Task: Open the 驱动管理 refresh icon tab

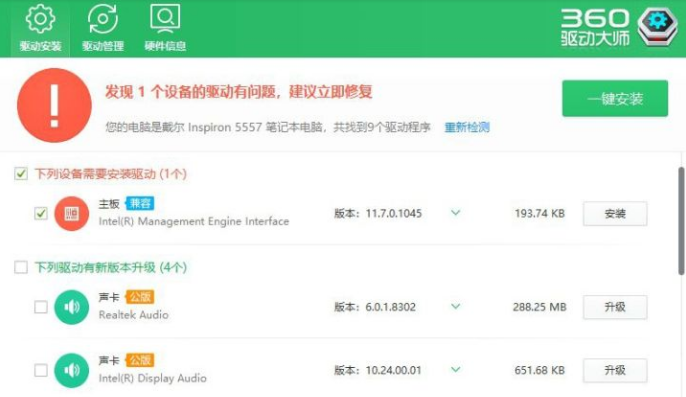Action: pyautogui.click(x=103, y=28)
